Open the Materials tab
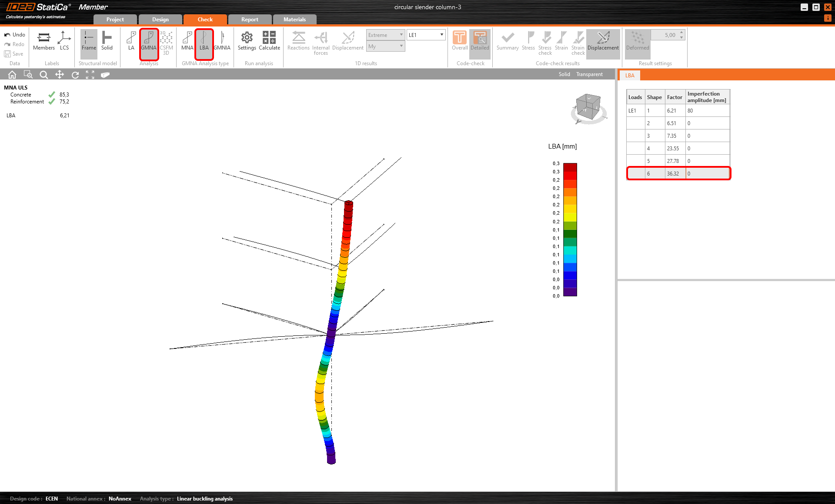The height and width of the screenshot is (504, 835). [x=294, y=20]
